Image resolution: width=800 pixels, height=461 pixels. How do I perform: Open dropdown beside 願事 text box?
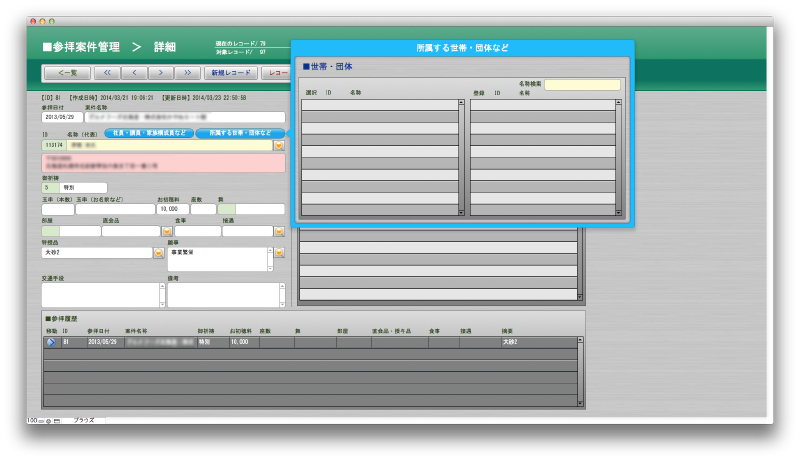(x=279, y=254)
